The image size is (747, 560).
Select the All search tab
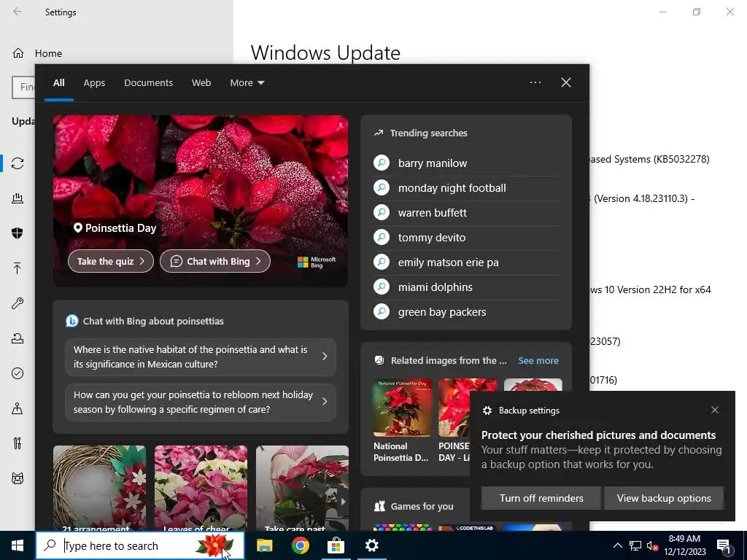tap(58, 83)
